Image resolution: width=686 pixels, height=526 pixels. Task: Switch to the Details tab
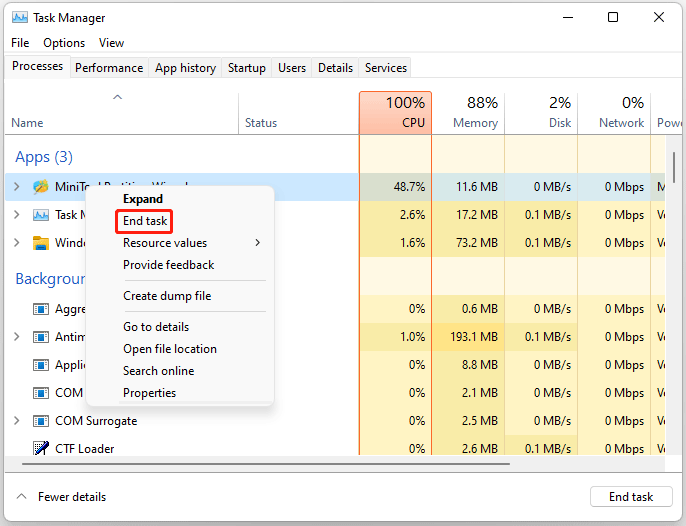pyautogui.click(x=336, y=68)
